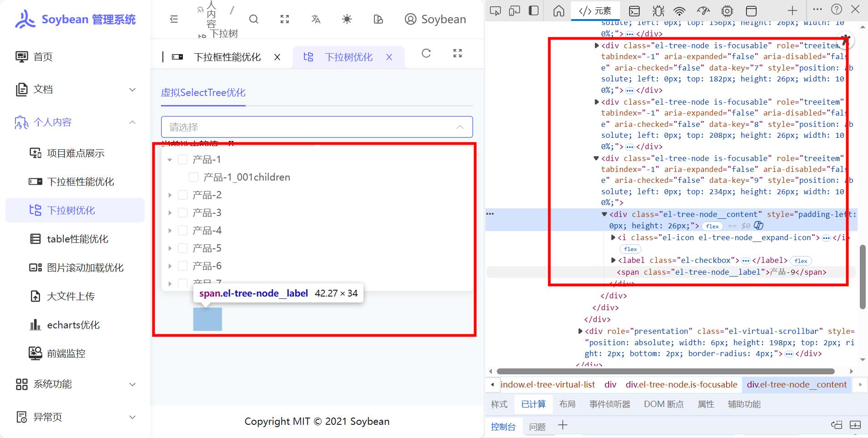868x438 pixels.
Task: Open the theme layout configuration icon
Action: 378,19
